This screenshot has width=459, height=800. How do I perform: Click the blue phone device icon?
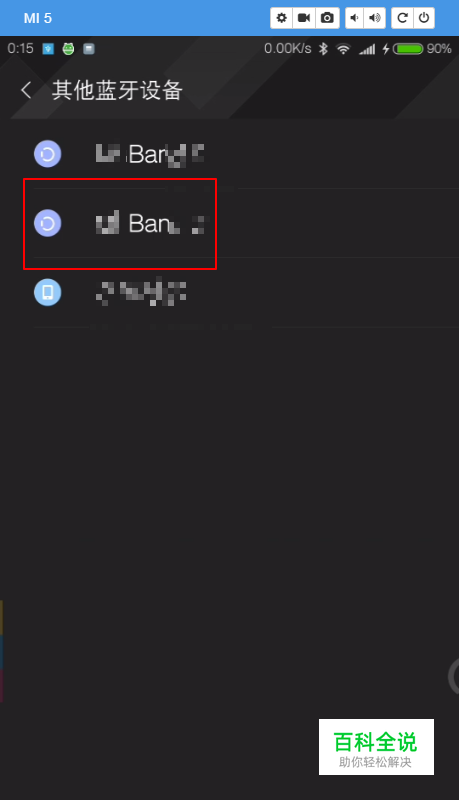tap(47, 292)
